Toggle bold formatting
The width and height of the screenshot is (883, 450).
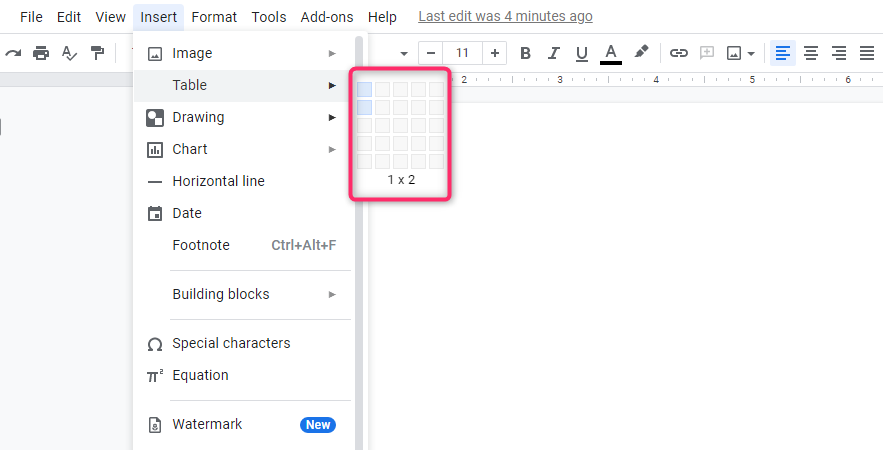(525, 54)
